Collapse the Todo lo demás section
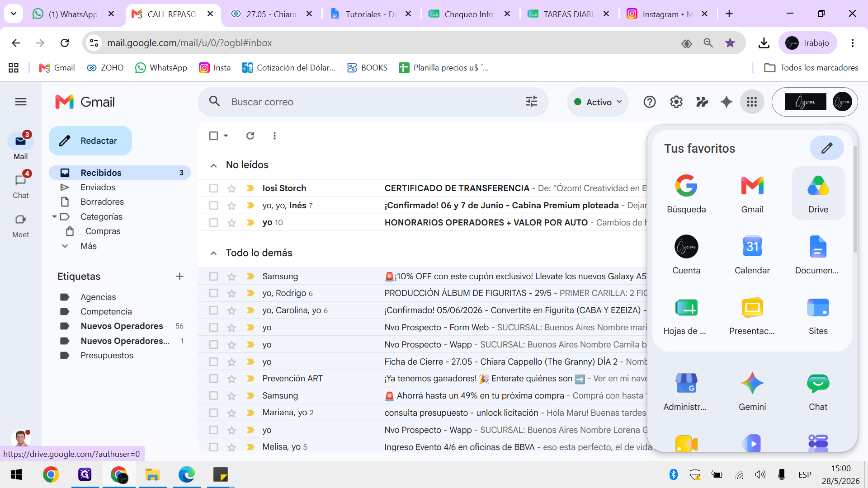The image size is (868, 488). coord(213,253)
